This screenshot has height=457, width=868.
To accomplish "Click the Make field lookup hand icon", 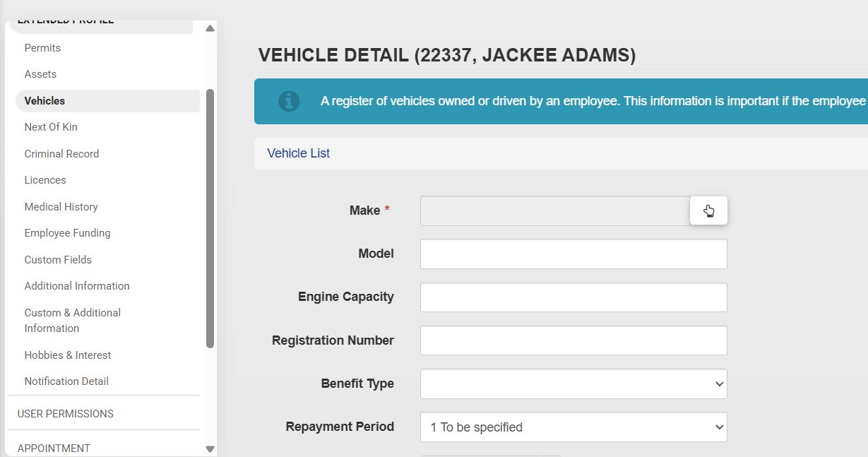I will [708, 211].
